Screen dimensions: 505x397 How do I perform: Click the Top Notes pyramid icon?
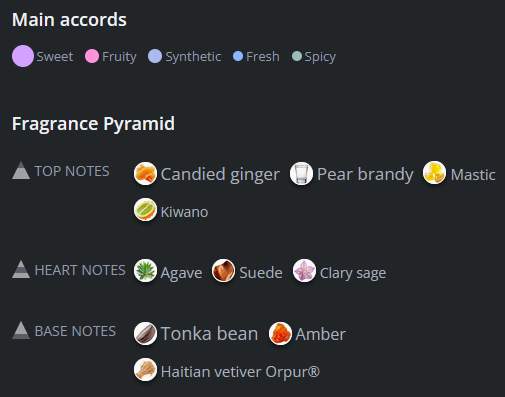point(21,170)
